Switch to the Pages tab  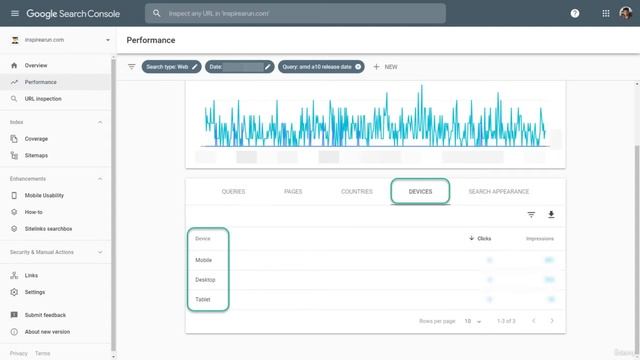pos(293,191)
